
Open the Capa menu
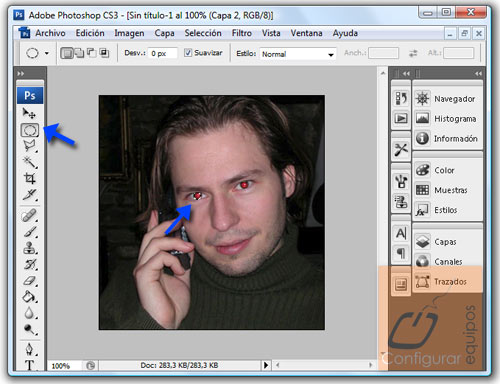coord(164,33)
